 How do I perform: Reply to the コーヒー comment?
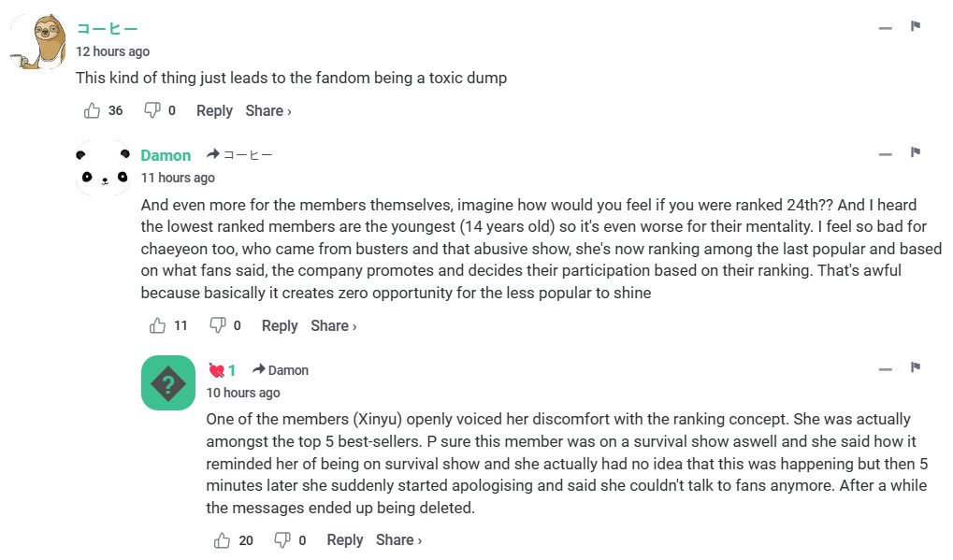tap(214, 110)
